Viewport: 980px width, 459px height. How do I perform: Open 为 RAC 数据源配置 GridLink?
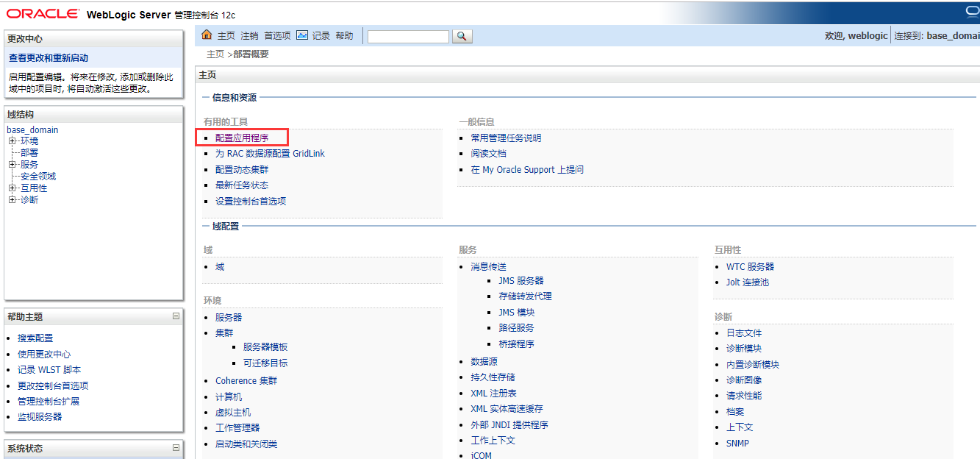[270, 154]
